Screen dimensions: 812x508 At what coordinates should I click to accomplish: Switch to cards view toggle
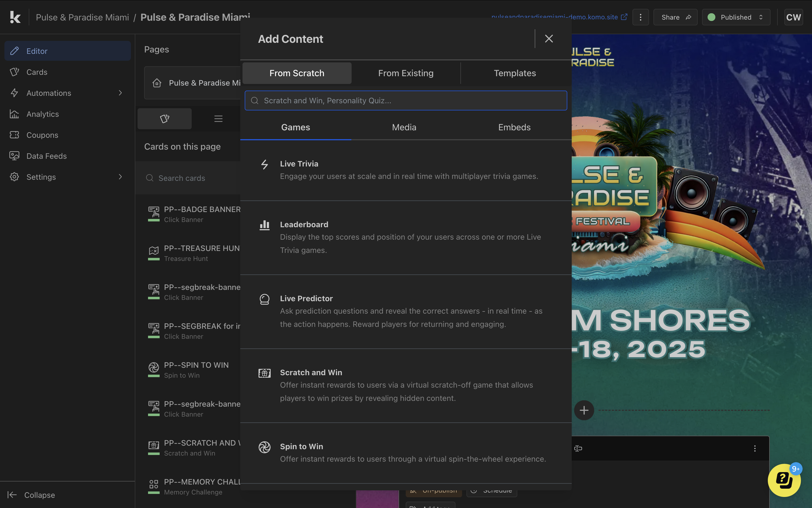pos(164,119)
